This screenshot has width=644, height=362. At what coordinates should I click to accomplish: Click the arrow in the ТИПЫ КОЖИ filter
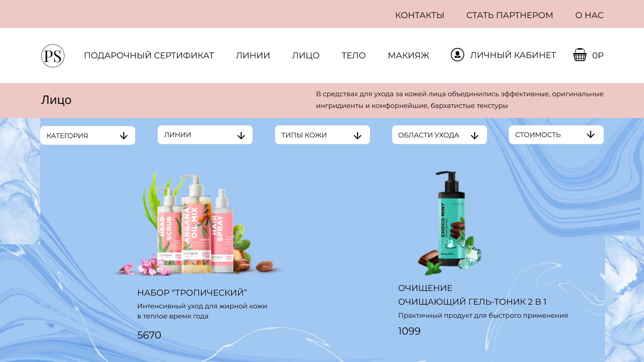pos(358,136)
